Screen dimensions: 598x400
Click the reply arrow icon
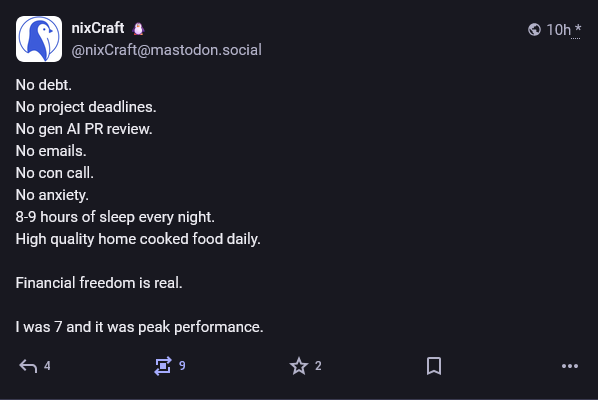(x=28, y=366)
